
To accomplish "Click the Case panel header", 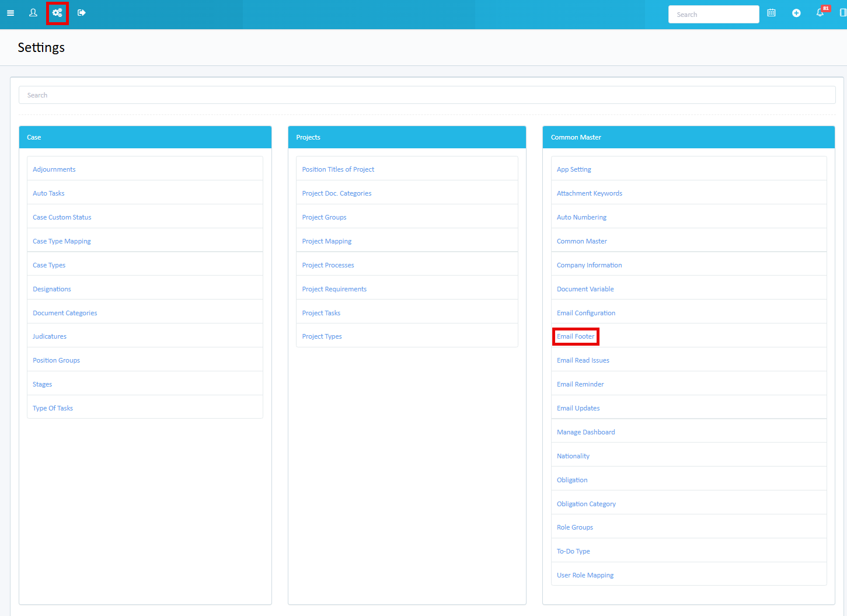I will (x=145, y=137).
